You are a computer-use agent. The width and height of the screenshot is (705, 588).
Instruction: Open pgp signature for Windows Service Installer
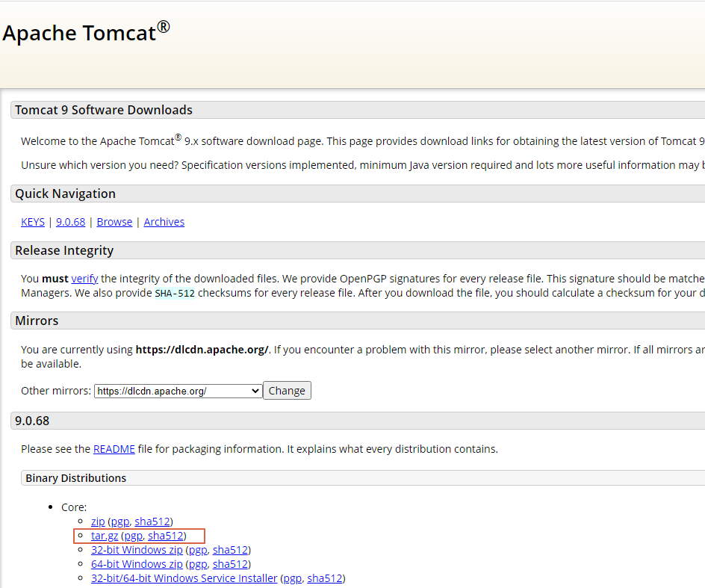[292, 578]
